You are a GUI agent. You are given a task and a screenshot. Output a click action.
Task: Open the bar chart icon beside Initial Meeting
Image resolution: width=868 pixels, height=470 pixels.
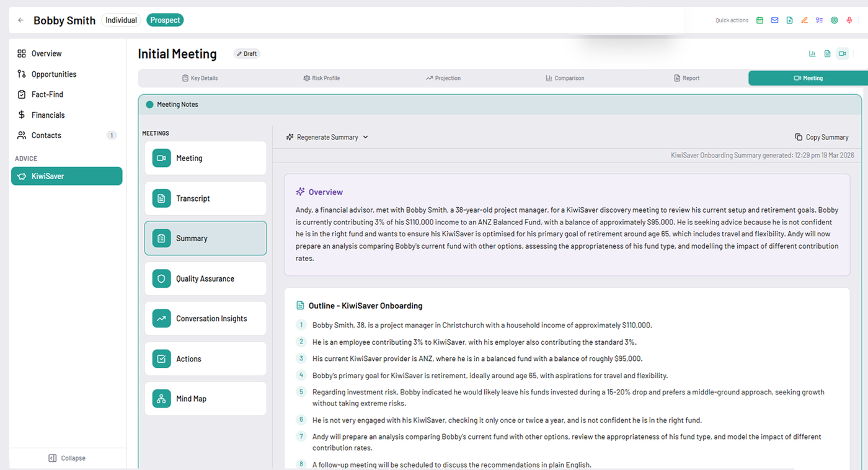(x=812, y=53)
